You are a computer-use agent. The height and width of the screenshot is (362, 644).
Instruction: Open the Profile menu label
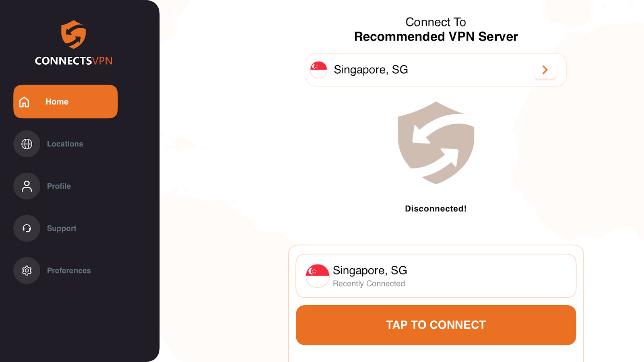pos(59,186)
